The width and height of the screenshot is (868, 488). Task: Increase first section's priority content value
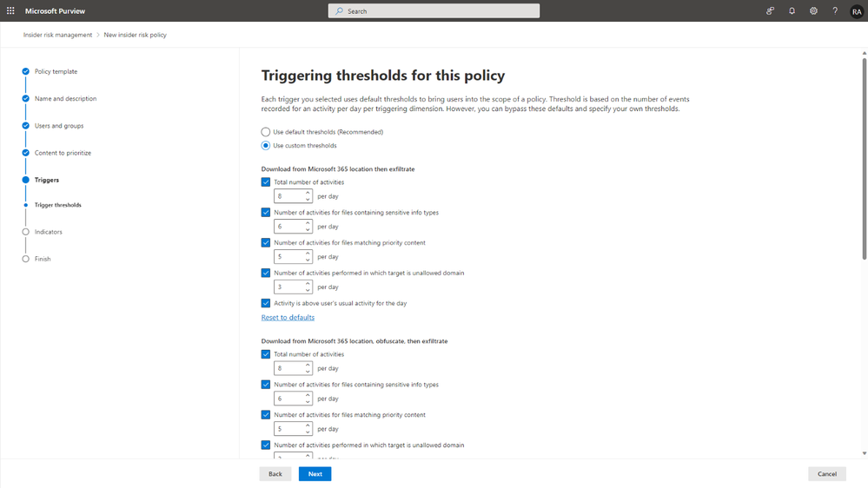308,254
